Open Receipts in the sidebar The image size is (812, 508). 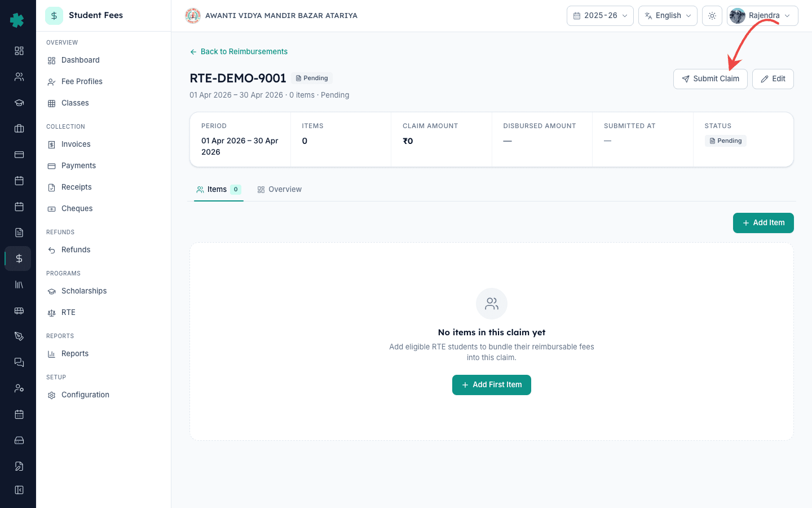click(103, 187)
